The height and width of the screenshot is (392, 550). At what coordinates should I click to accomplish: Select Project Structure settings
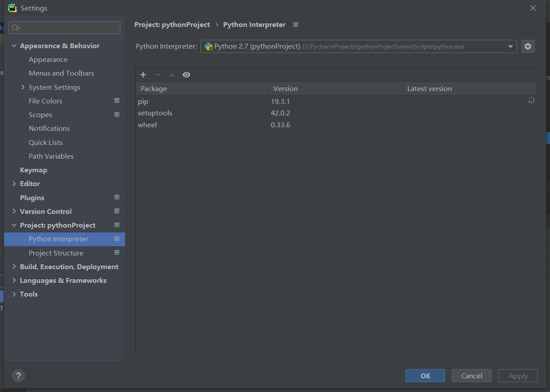(x=56, y=253)
